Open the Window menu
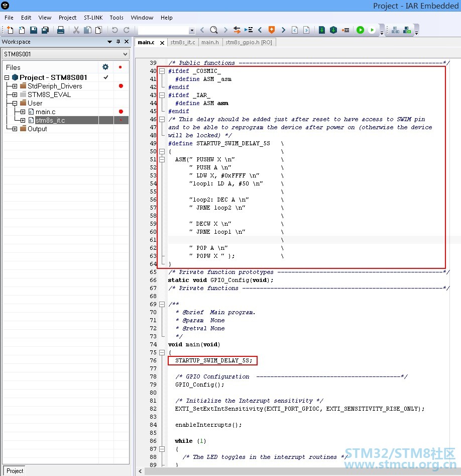The width and height of the screenshot is (461, 476). pyautogui.click(x=142, y=18)
